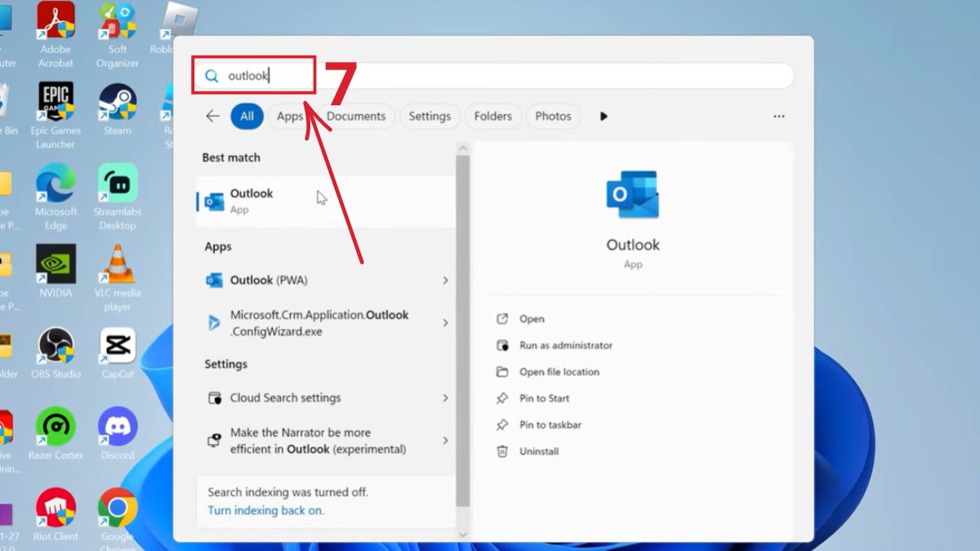Select Cloud Search settings result

pyautogui.click(x=325, y=398)
